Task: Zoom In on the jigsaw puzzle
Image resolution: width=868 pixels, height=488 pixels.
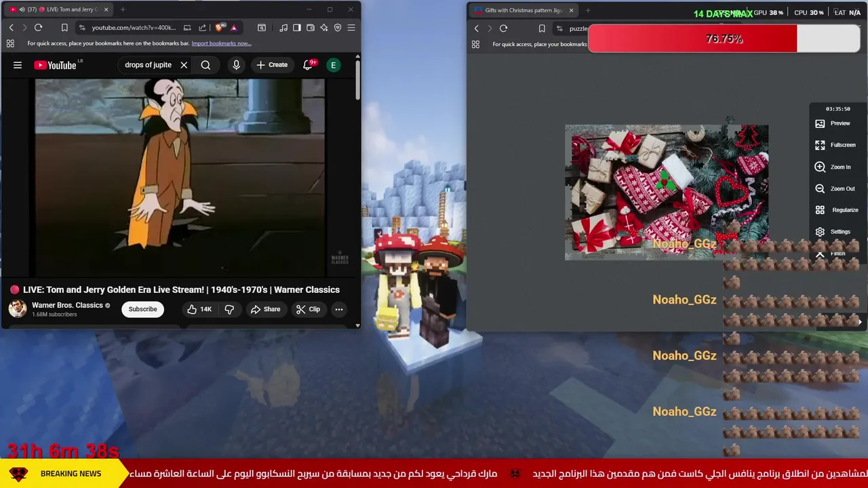Action: point(833,167)
